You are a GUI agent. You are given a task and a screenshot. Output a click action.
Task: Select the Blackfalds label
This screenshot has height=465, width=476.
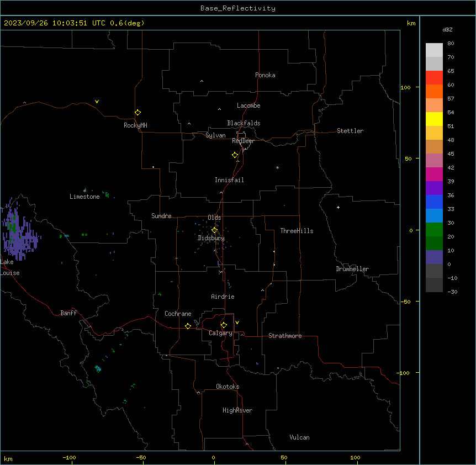(x=244, y=123)
